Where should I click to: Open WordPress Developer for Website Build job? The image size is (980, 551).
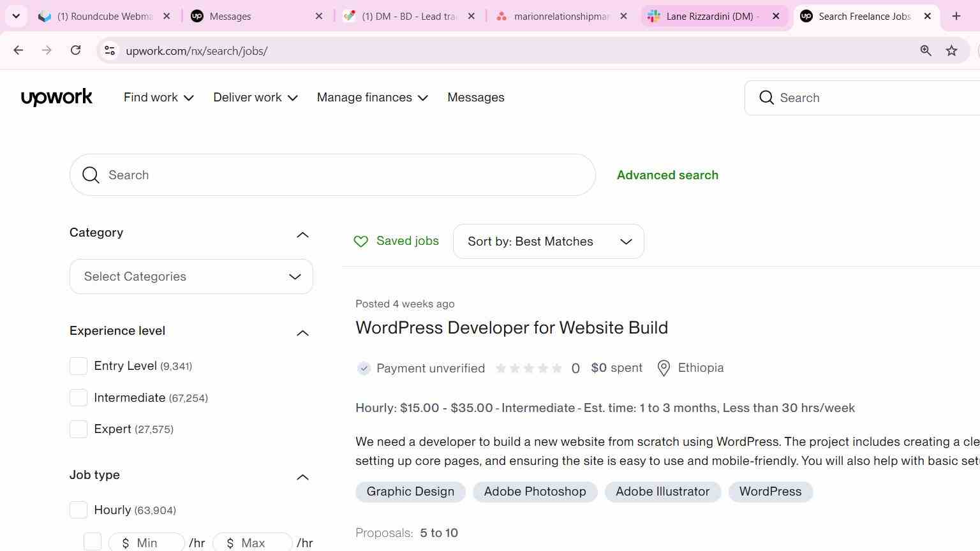(x=512, y=328)
